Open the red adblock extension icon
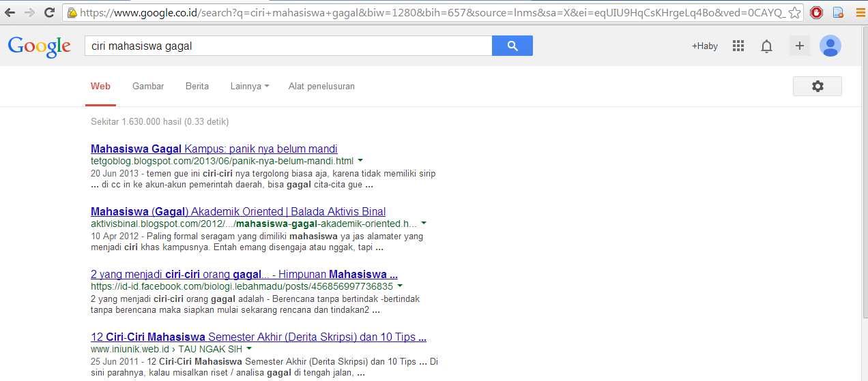Screen dimensions: 868x381 [816, 12]
